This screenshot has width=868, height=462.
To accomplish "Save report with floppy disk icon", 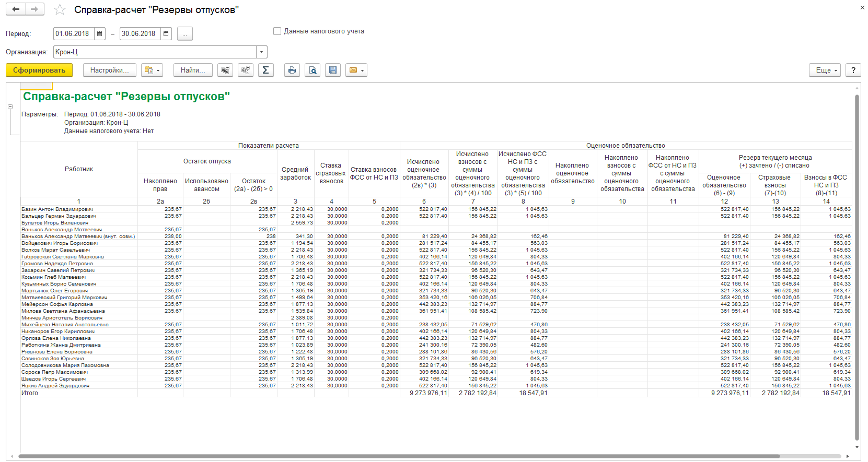I will tap(333, 70).
